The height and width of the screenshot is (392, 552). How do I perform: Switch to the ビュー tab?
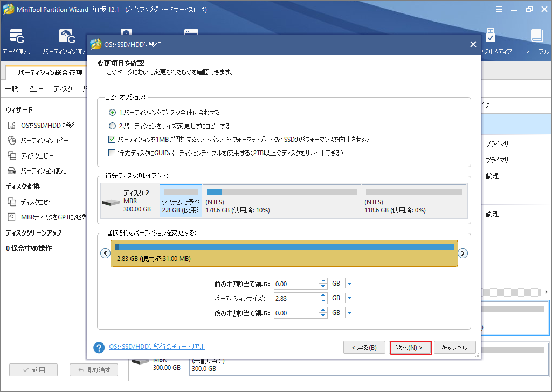pos(35,88)
